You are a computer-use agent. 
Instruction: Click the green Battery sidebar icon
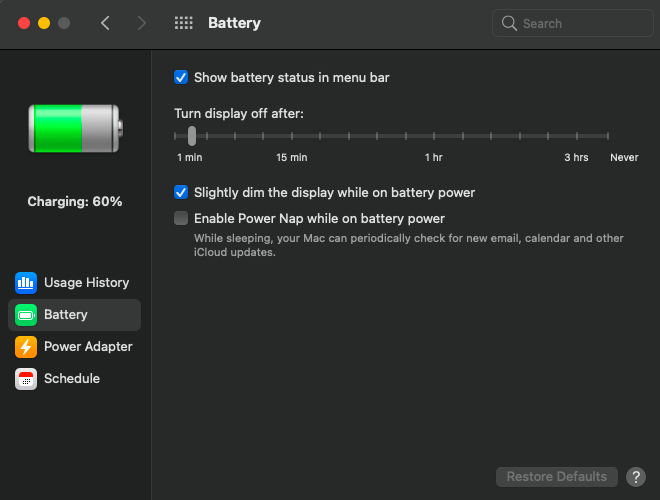click(26, 315)
